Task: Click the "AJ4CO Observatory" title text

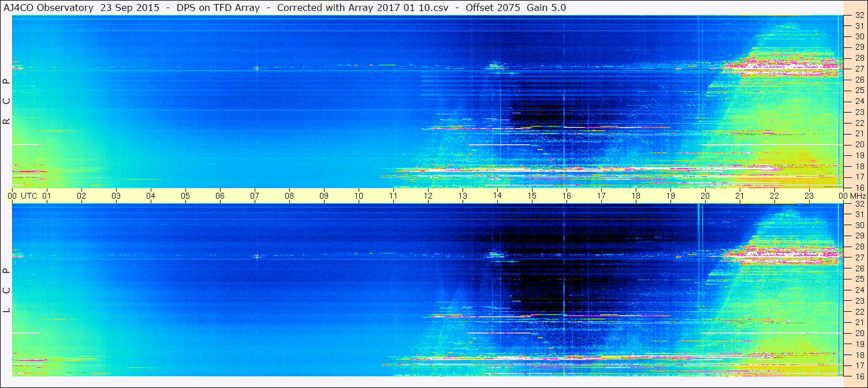Action: (x=50, y=8)
